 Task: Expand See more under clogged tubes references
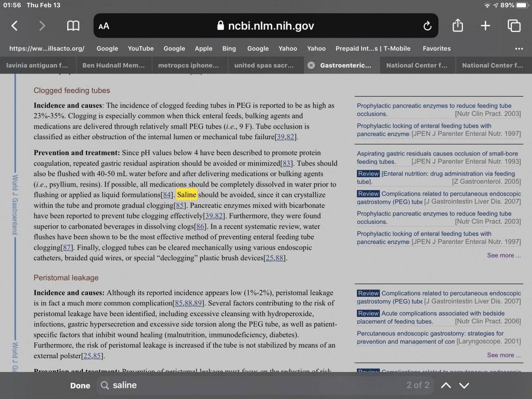click(x=504, y=255)
